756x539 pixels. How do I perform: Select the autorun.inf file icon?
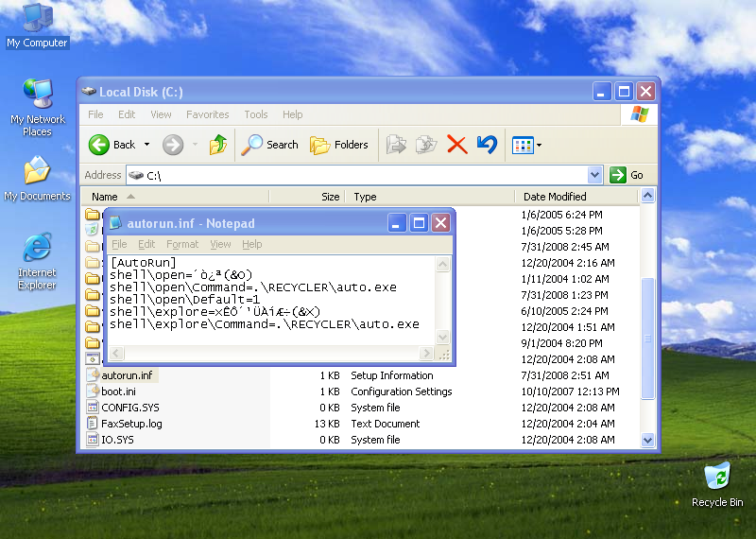tap(93, 374)
